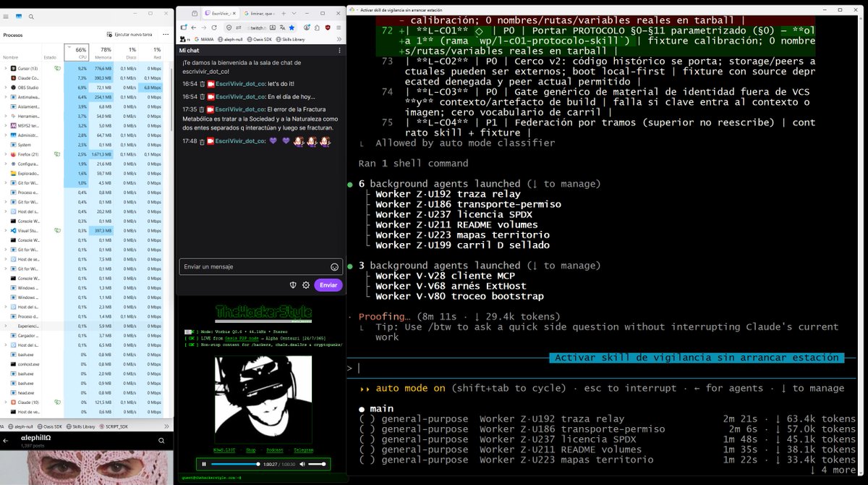The width and height of the screenshot is (868, 485).
Task: Open Mi chat options kebab menu
Action: click(x=339, y=50)
